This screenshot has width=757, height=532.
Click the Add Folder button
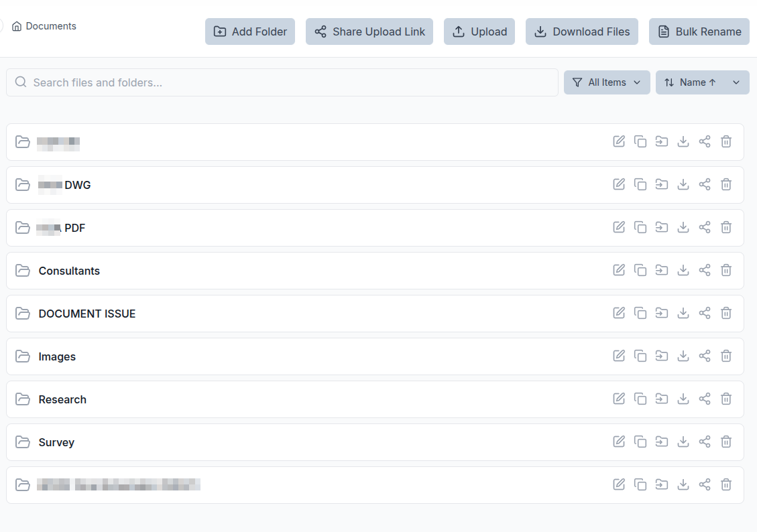tap(250, 31)
